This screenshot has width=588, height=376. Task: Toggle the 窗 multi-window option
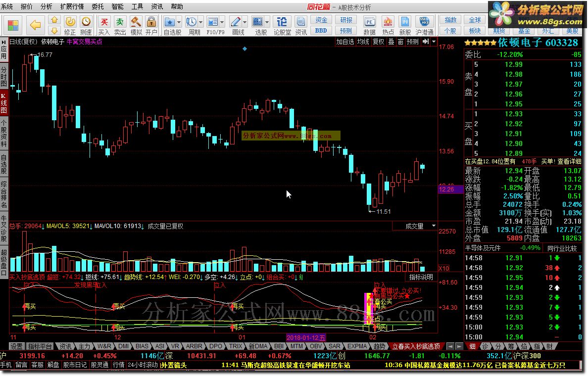click(400, 42)
